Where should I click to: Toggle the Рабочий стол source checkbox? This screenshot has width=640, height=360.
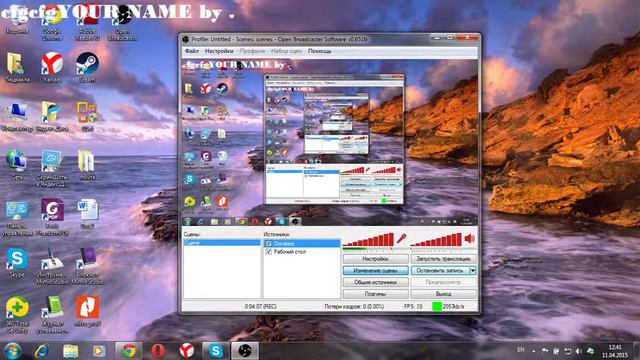tap(269, 252)
